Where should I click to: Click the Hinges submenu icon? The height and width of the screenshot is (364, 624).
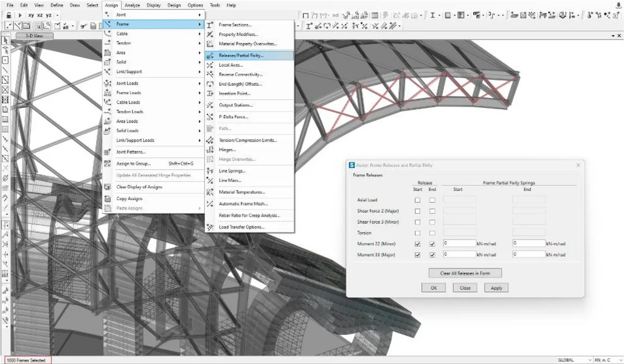(x=210, y=150)
